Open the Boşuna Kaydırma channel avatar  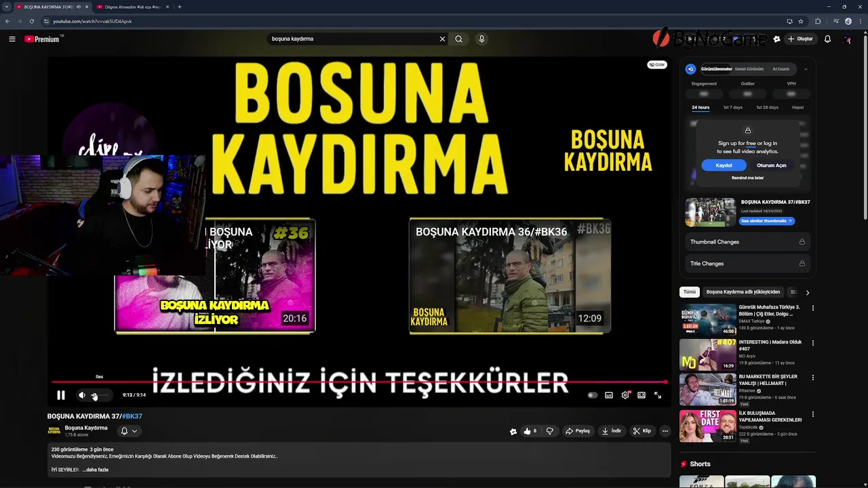tap(54, 431)
